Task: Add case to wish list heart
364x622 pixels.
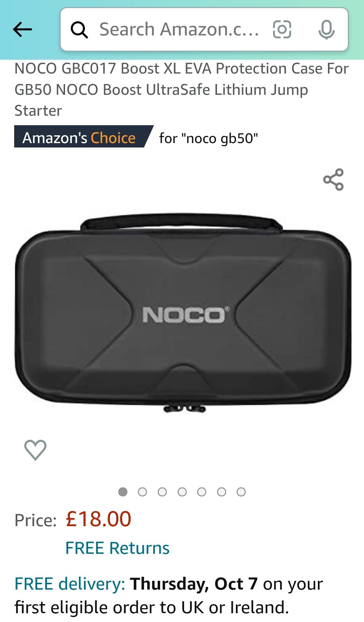Action: tap(35, 450)
